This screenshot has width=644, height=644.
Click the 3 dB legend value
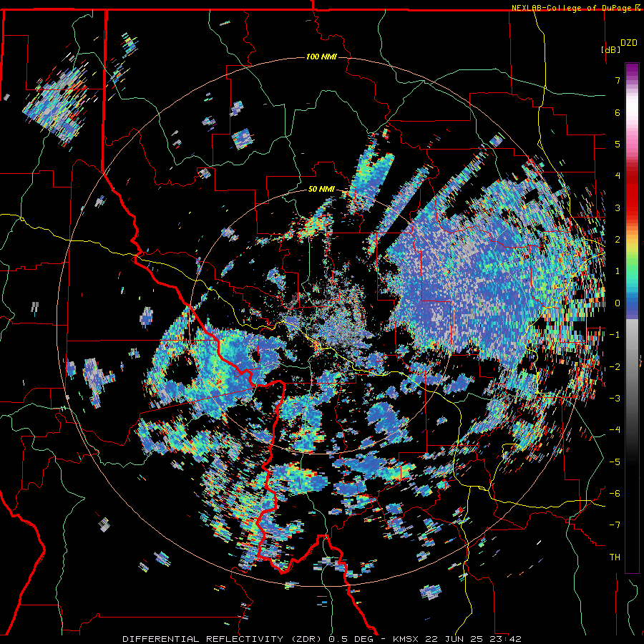tap(618, 208)
